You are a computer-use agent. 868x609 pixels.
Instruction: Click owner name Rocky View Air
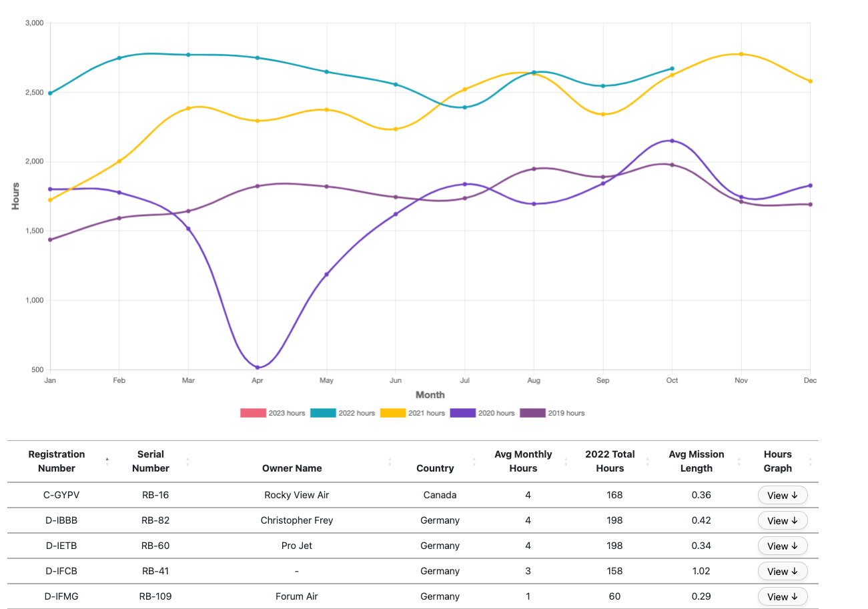[x=297, y=495]
